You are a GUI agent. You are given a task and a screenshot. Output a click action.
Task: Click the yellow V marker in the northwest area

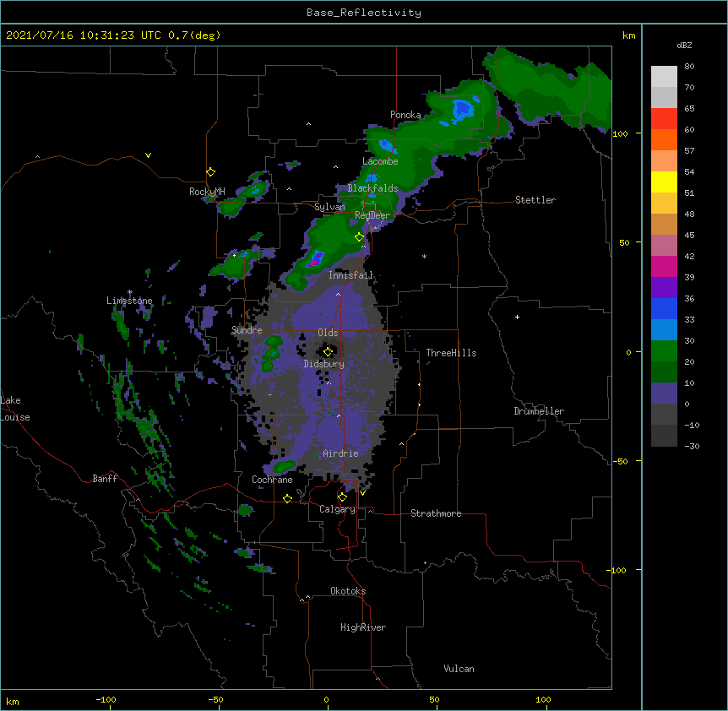148,155
